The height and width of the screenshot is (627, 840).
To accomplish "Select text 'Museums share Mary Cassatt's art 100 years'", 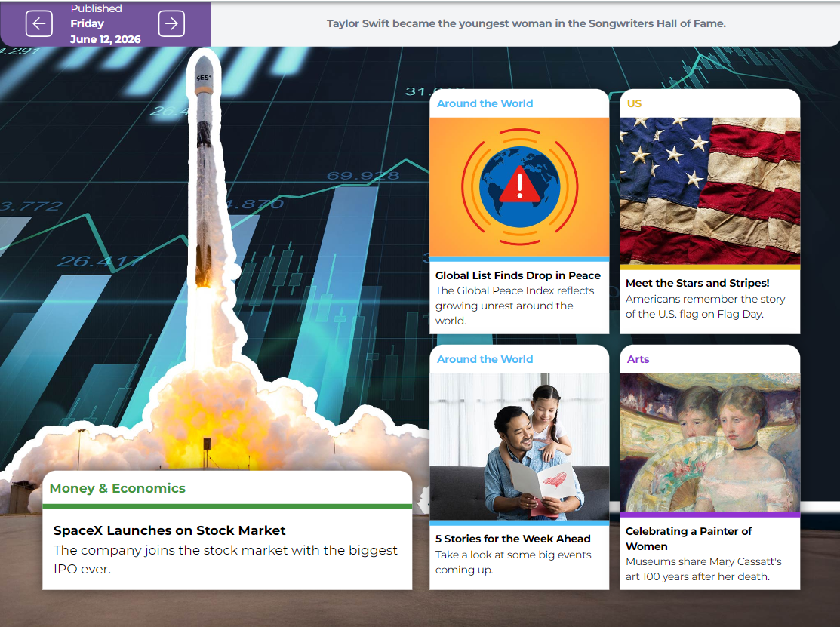I will pyautogui.click(x=703, y=569).
